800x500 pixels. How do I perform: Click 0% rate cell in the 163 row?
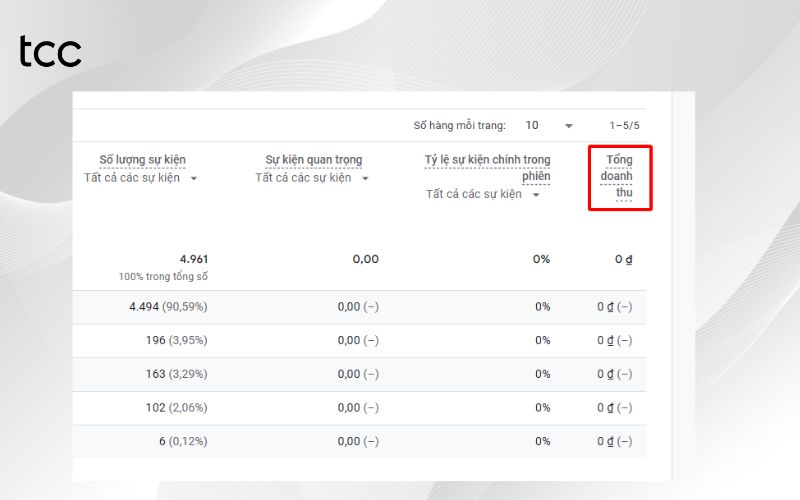pos(543,374)
